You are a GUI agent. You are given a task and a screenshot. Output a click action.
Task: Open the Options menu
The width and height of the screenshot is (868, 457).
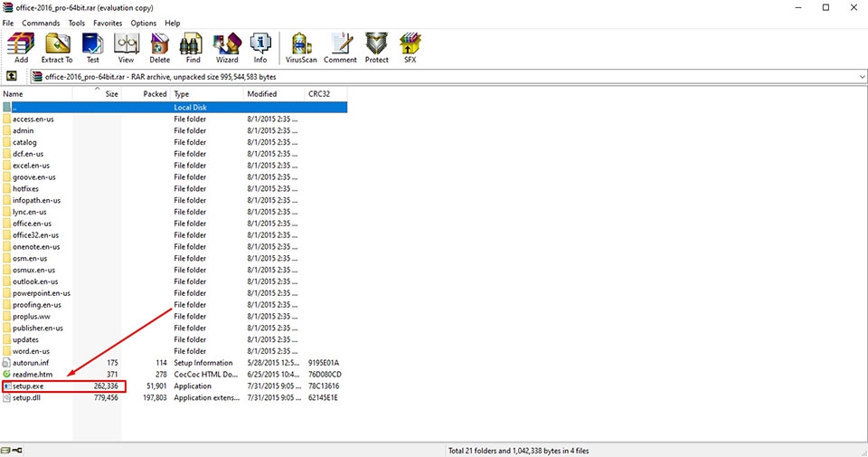point(144,24)
